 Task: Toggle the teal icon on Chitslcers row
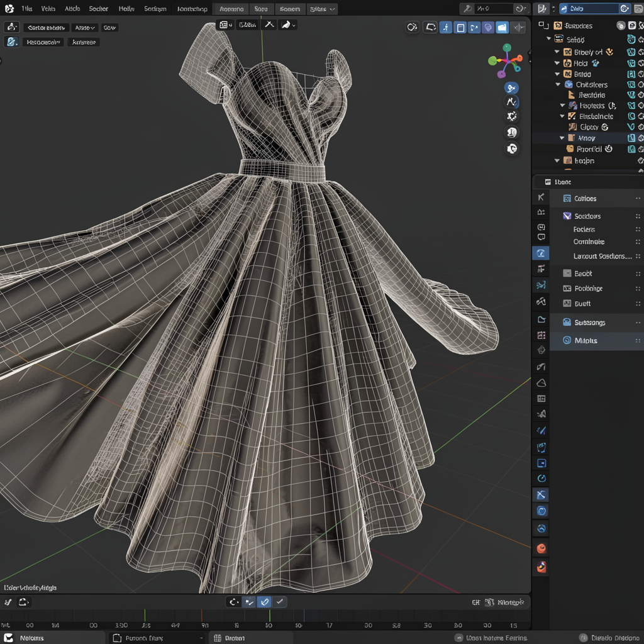click(631, 85)
